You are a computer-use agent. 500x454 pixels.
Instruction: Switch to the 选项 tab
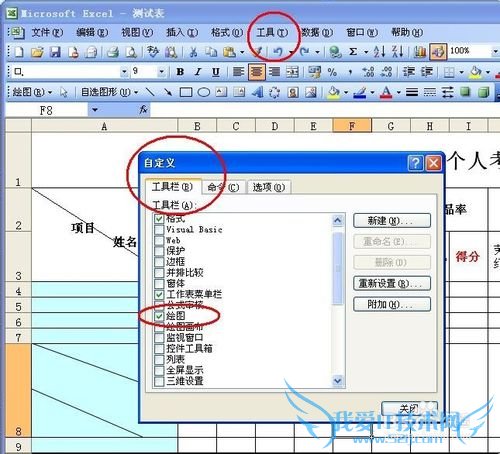[269, 187]
